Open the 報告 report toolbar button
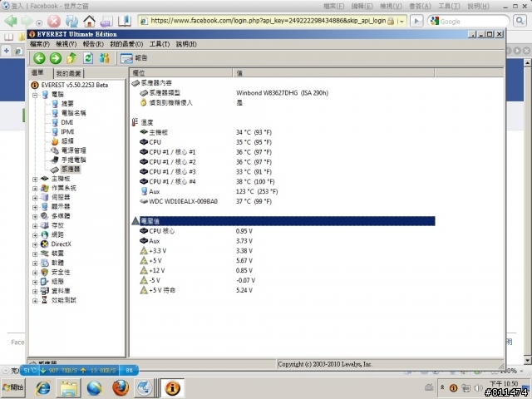Viewport: 532px width, 399px height. (134, 58)
